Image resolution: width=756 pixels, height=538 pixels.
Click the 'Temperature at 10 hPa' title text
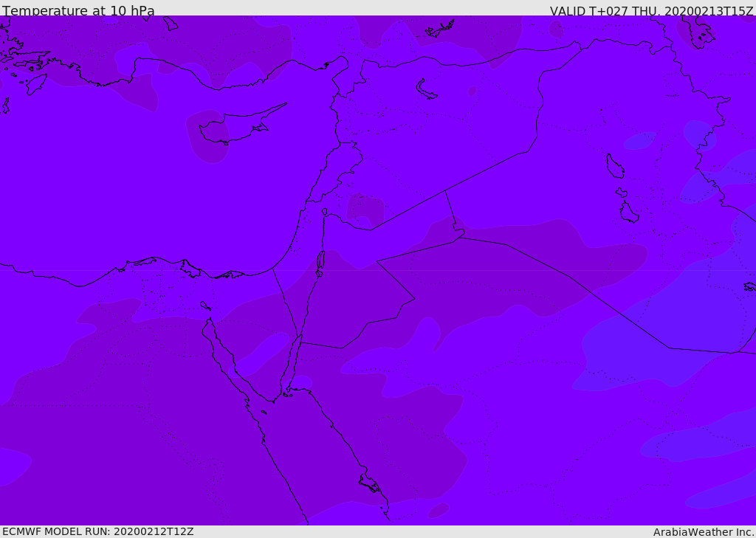coord(78,10)
